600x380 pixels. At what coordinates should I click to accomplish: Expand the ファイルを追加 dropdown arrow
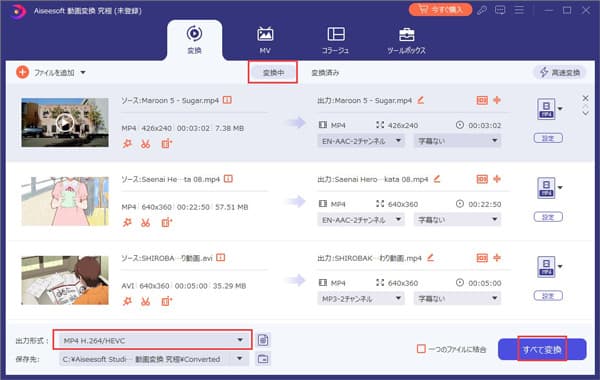pyautogui.click(x=83, y=72)
